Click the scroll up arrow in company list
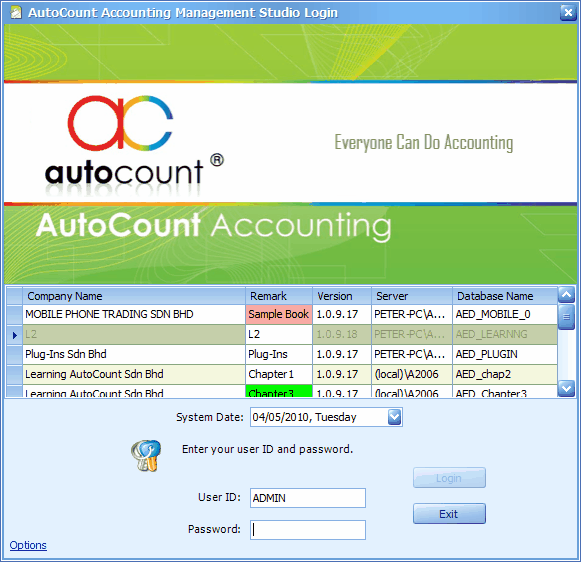The image size is (581, 562). pyautogui.click(x=566, y=295)
